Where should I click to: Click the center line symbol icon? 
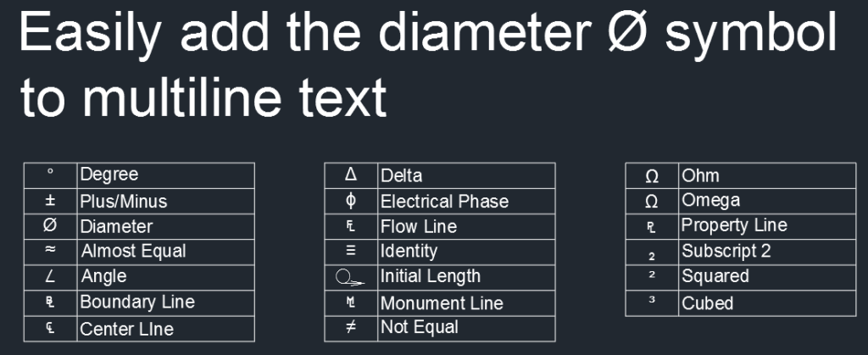tap(50, 327)
